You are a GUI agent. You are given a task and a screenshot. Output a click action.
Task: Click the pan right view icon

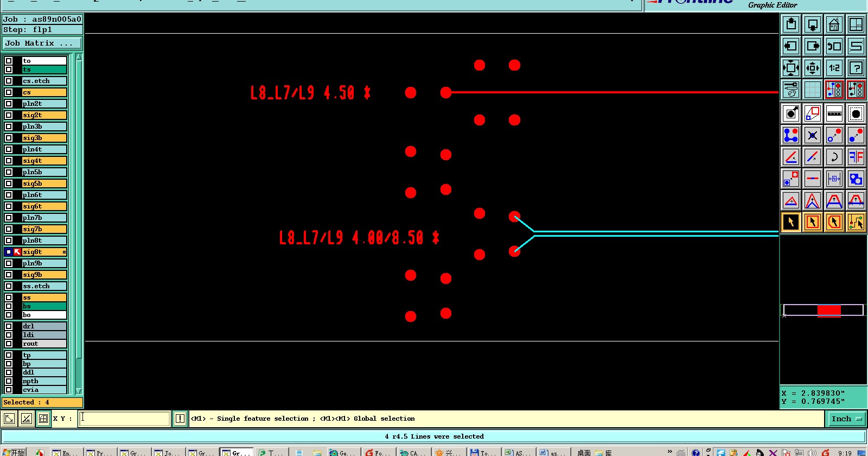point(813,46)
